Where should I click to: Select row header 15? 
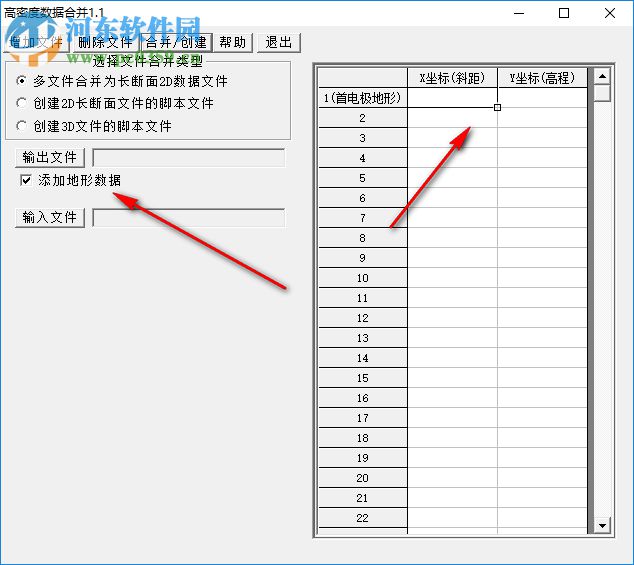363,378
